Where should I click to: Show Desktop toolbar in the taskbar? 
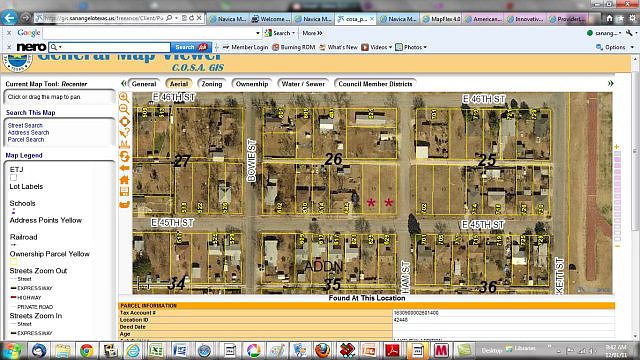pyautogui.click(x=491, y=350)
